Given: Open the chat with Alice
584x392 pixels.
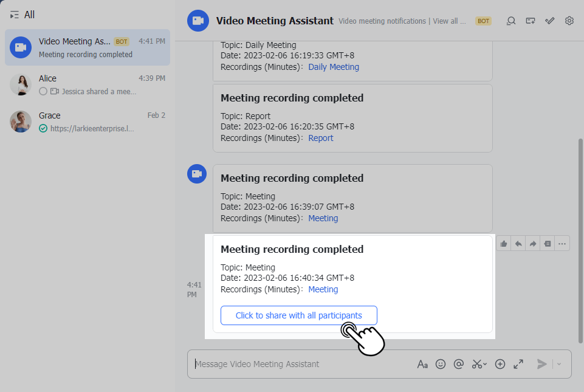Looking at the screenshot, I should click(x=88, y=84).
